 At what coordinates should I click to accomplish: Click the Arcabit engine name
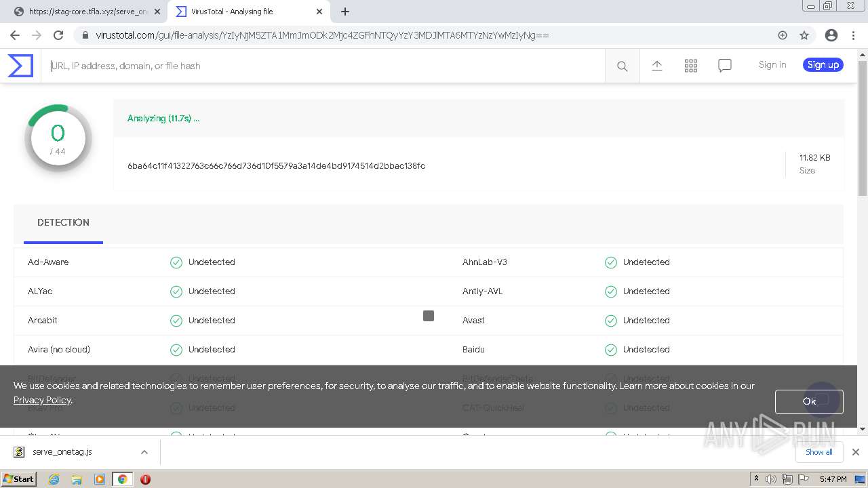[x=43, y=321]
